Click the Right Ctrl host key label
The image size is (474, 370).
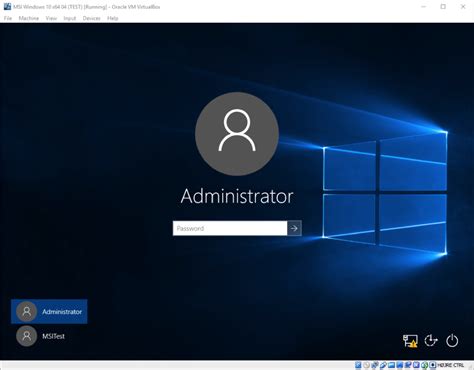[451, 365]
